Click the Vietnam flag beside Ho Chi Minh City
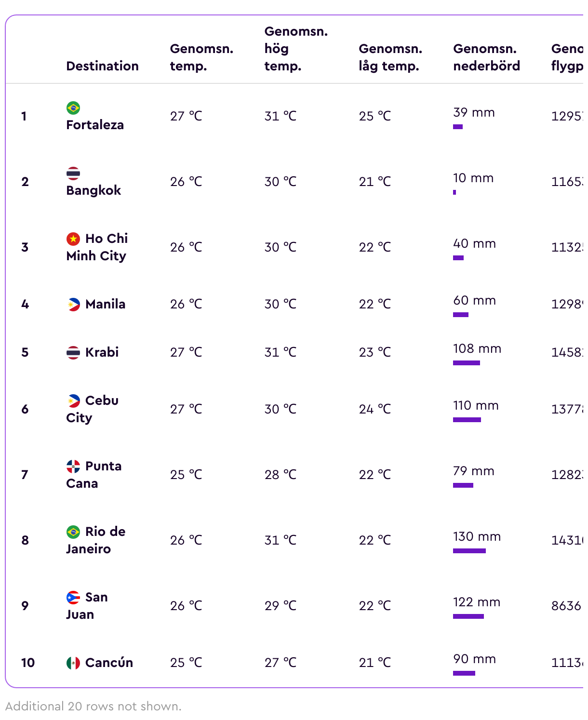The image size is (588, 720). [73, 239]
